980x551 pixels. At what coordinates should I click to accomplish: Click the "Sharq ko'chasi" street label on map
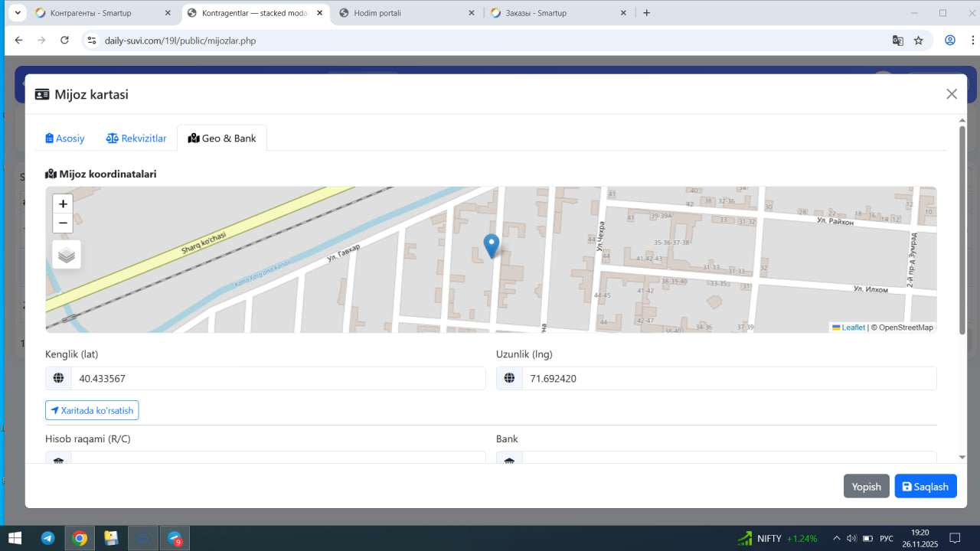[204, 243]
